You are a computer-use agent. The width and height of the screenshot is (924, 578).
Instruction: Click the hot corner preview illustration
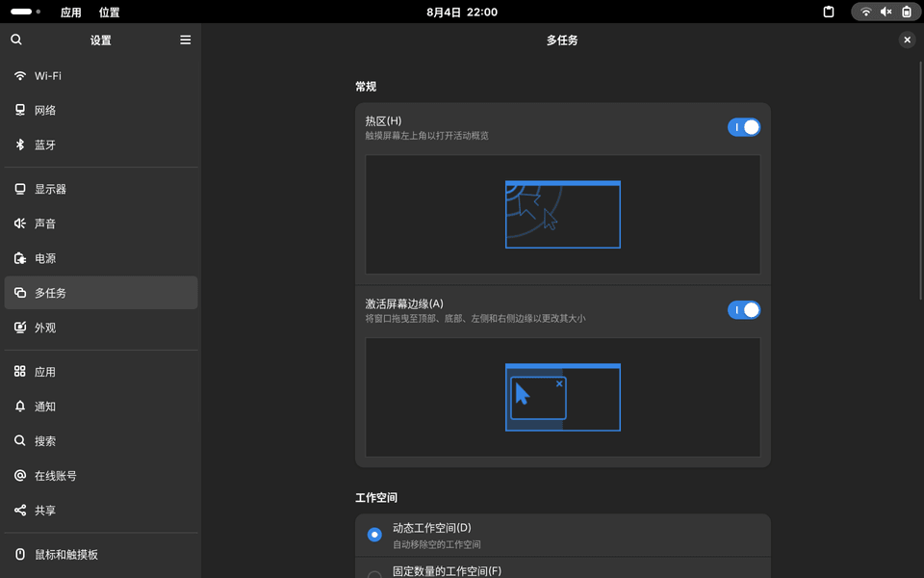pyautogui.click(x=563, y=215)
